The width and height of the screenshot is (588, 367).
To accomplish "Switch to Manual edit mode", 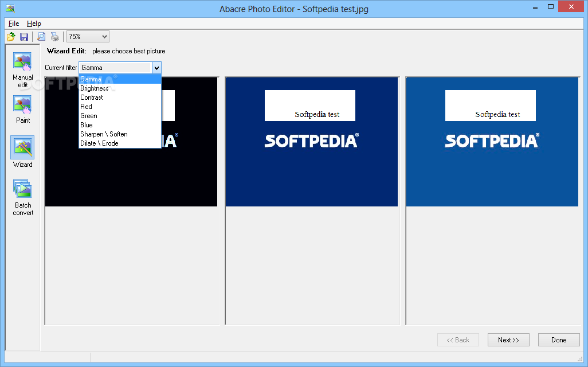I will pos(22,70).
